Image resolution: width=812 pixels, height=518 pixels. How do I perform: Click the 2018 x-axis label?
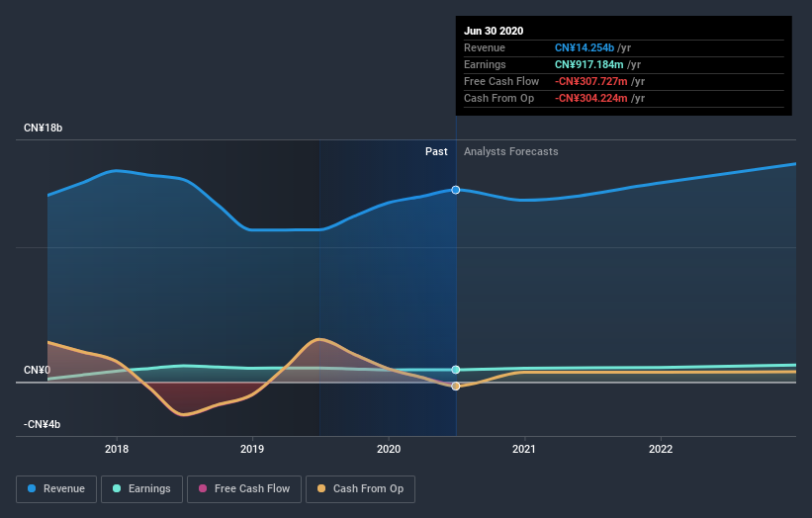pos(117,449)
